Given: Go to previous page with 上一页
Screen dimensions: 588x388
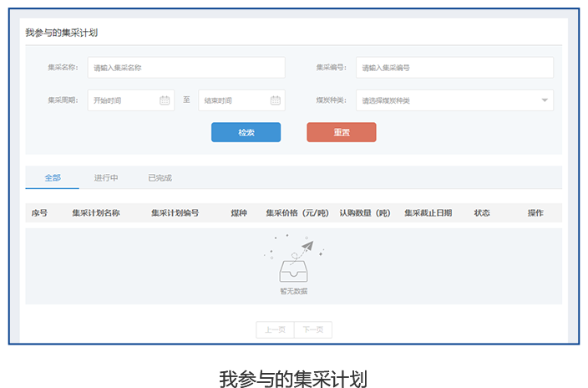Looking at the screenshot, I should coord(275,330).
